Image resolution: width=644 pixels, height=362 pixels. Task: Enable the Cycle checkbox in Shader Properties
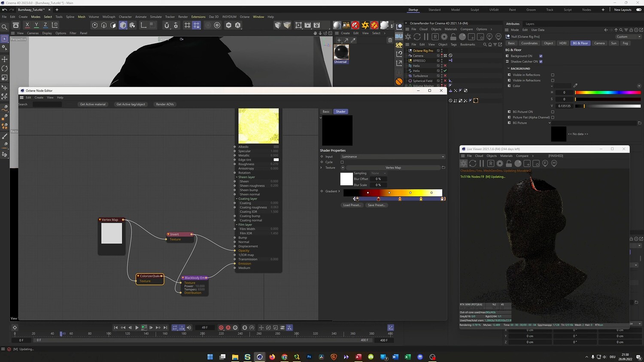click(x=342, y=162)
